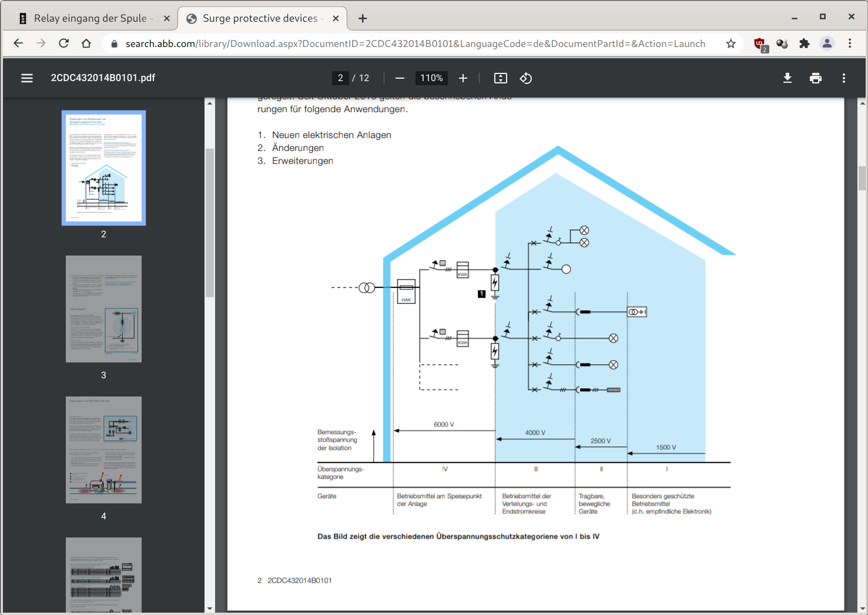Viewport: 868px width, 615px height.
Task: Maximize the browser window
Action: click(823, 17)
